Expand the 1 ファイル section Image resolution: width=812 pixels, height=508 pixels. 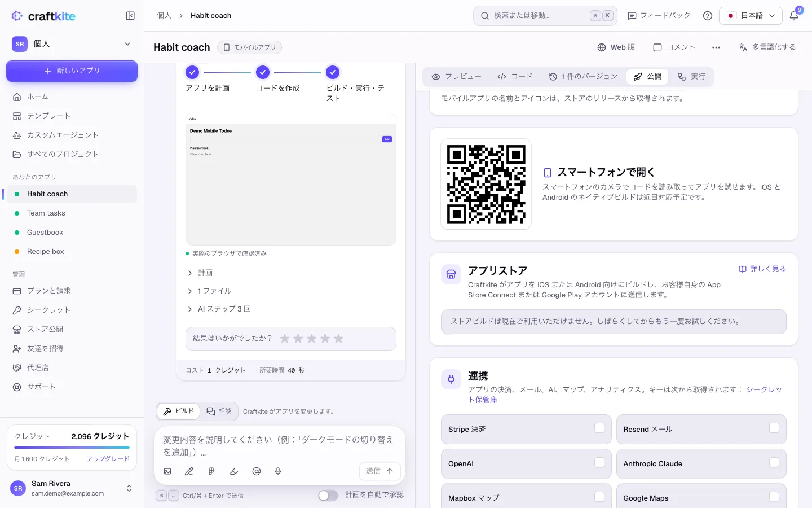(209, 291)
